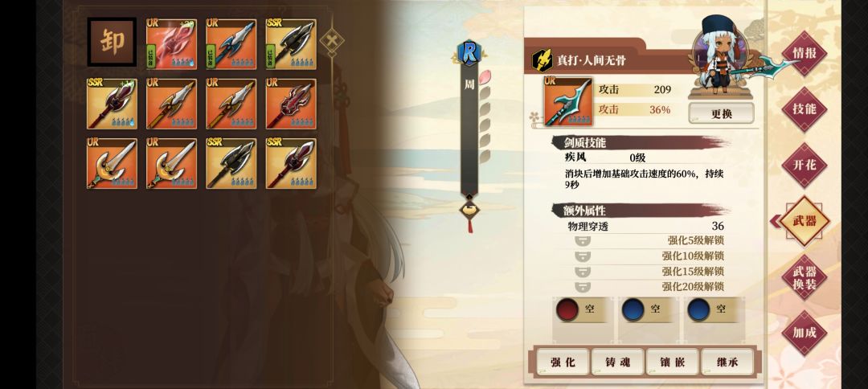Click the 强化 enhance button

[x=563, y=362]
